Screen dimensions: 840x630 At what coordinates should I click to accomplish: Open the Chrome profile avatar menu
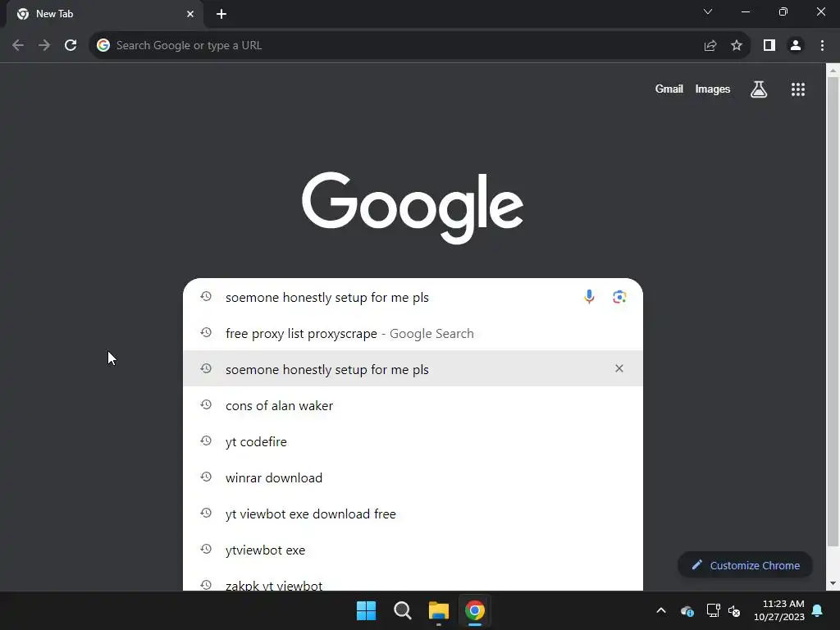[x=796, y=46]
